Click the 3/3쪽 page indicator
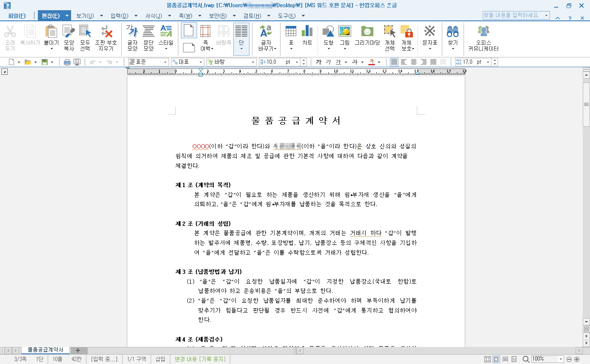This screenshot has width=590, height=364. pyautogui.click(x=20, y=359)
